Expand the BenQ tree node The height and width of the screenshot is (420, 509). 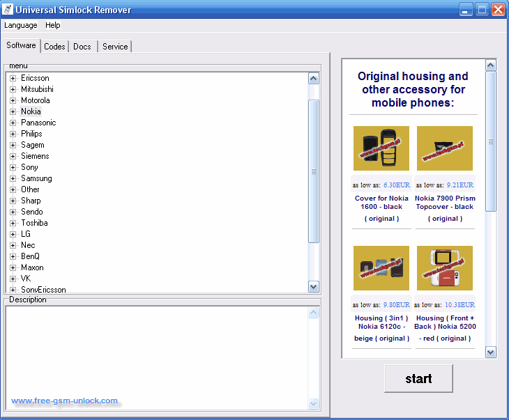(13, 256)
